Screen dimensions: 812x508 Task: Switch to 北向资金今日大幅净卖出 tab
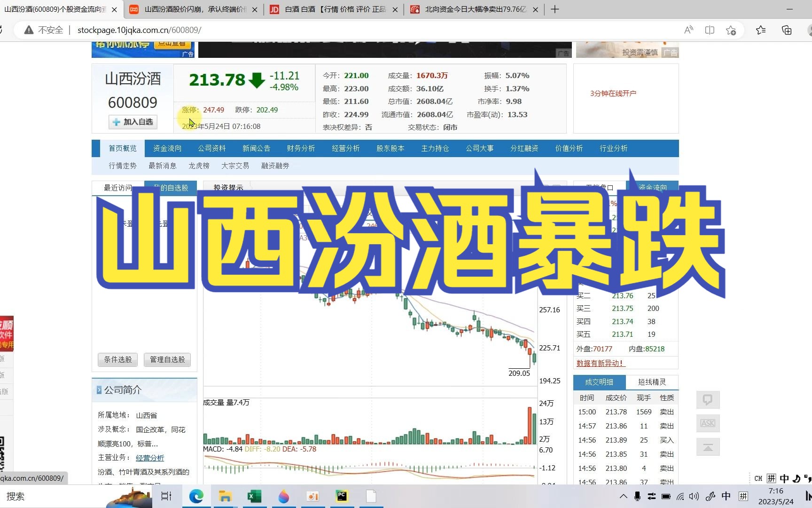[475, 9]
